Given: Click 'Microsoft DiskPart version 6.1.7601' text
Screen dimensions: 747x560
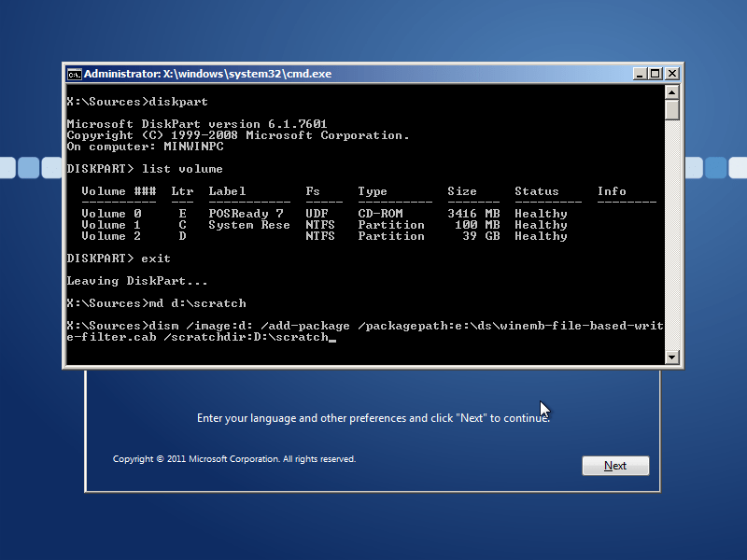Looking at the screenshot, I should pos(197,124).
